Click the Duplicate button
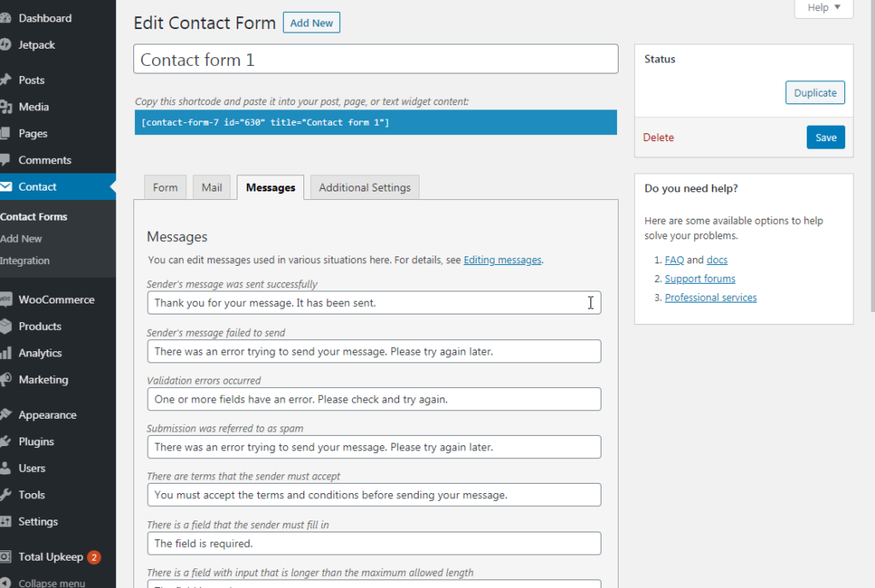The height and width of the screenshot is (588, 875). tap(815, 93)
